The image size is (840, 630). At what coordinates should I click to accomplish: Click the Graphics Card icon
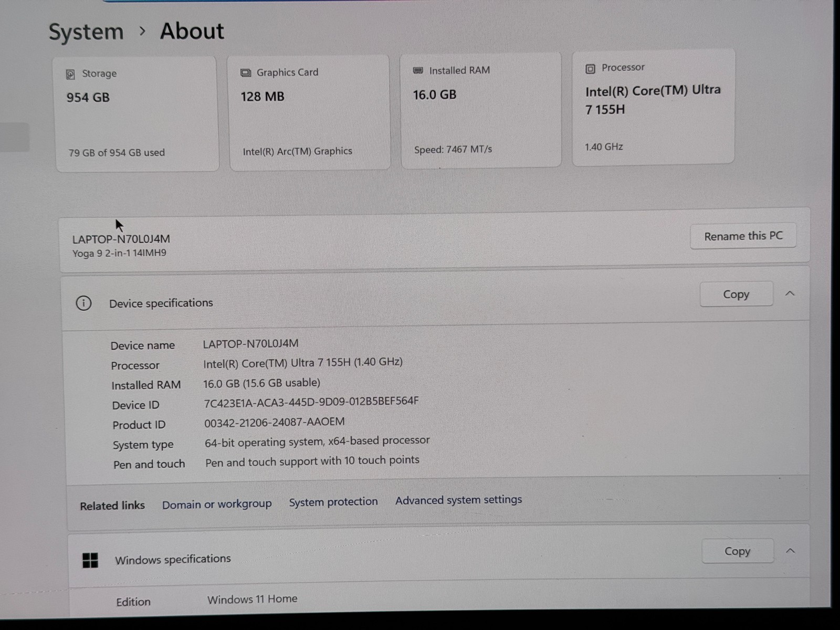pos(245,72)
